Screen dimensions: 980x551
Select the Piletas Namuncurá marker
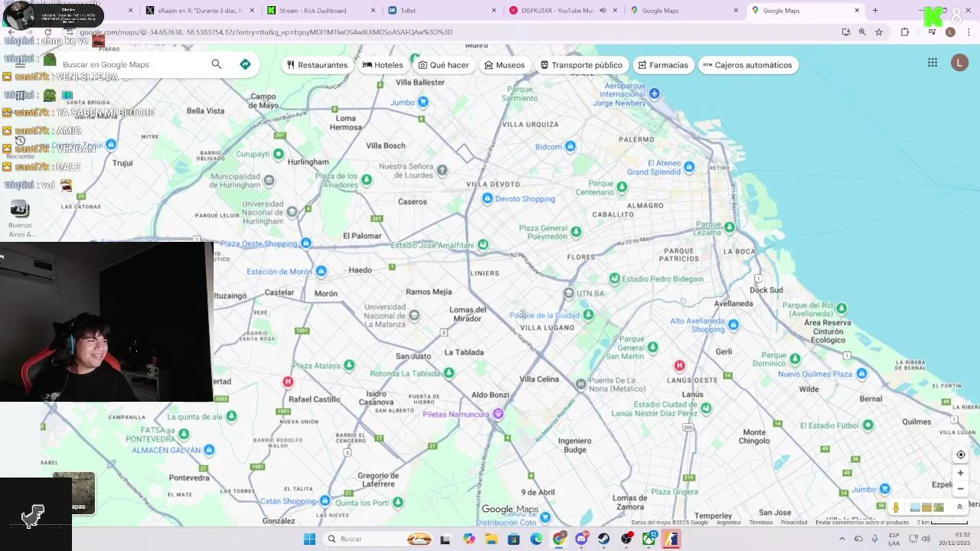[498, 414]
